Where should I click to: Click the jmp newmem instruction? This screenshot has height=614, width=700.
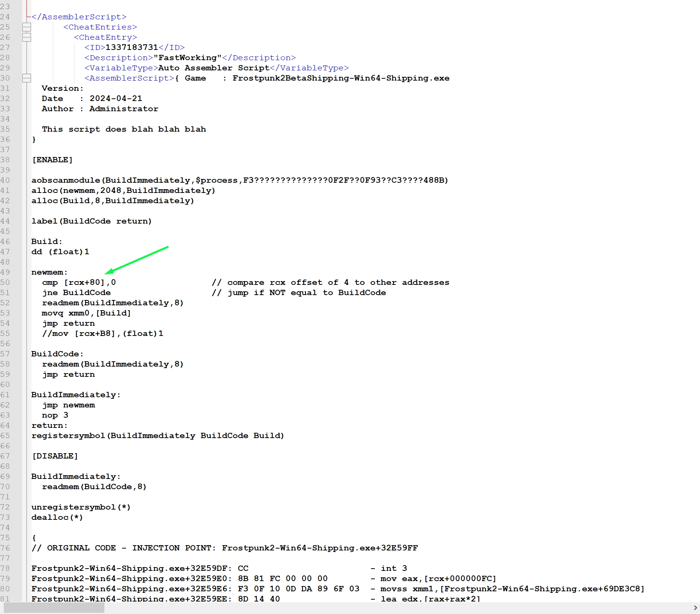coord(68,405)
